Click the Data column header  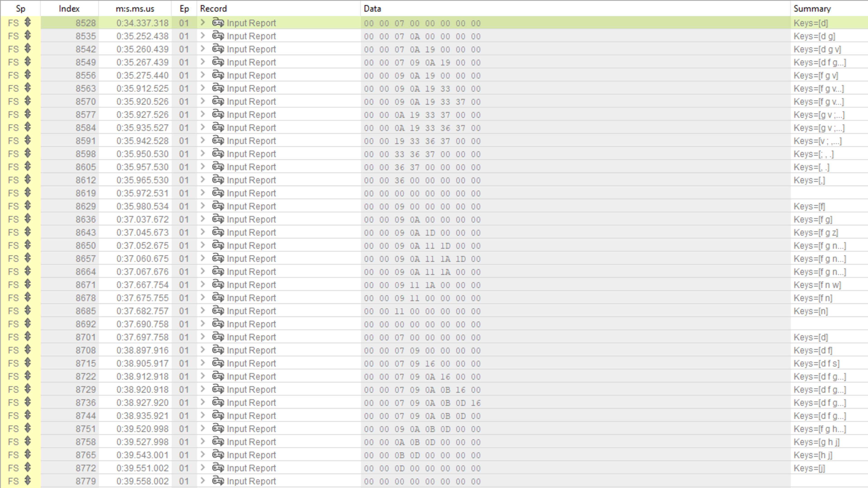pos(372,8)
